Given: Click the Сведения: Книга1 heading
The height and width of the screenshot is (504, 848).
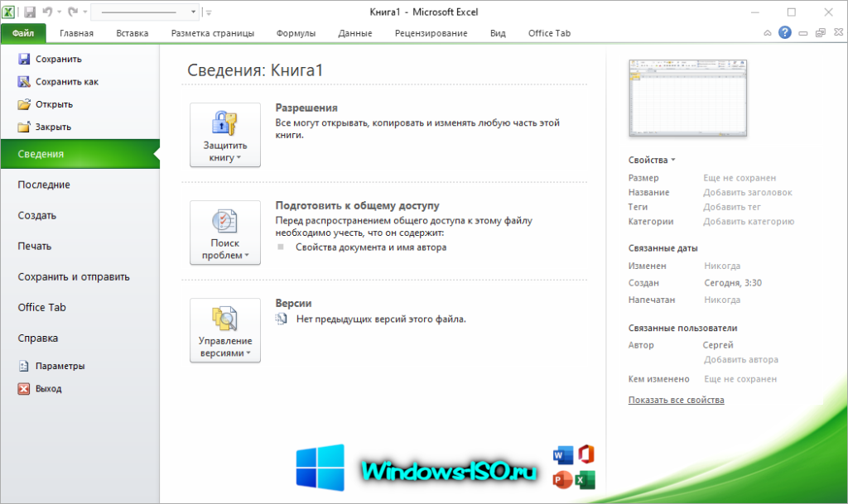Looking at the screenshot, I should [x=255, y=70].
